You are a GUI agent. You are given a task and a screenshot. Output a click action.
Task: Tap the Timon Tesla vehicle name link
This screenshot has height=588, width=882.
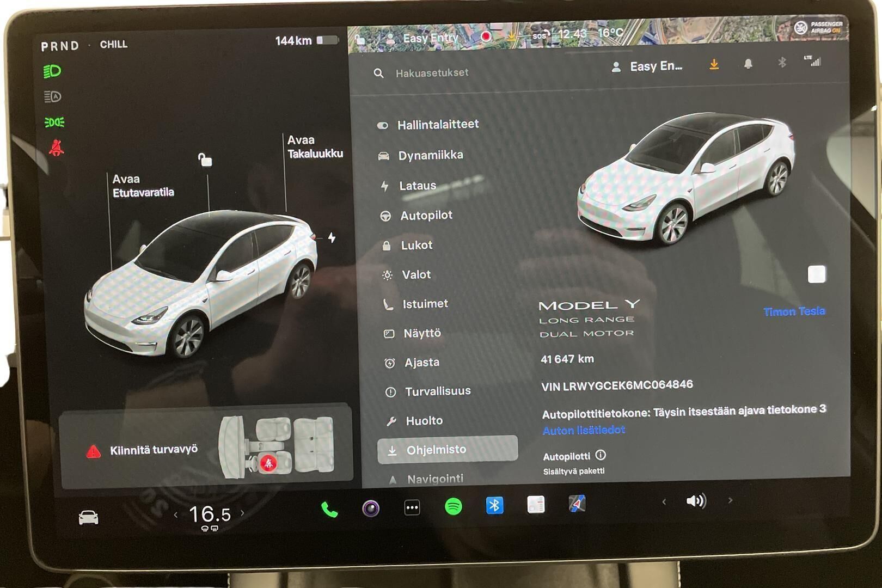pos(794,311)
